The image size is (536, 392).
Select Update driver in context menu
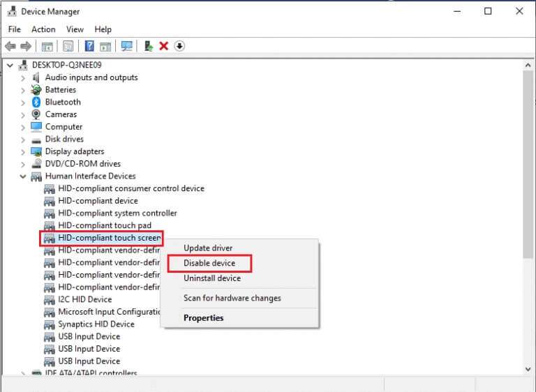[208, 248]
